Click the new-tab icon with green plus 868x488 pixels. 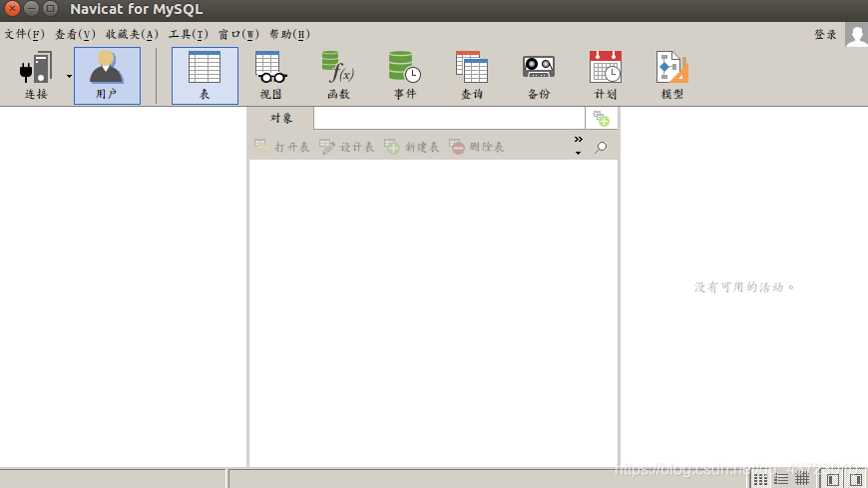[602, 119]
